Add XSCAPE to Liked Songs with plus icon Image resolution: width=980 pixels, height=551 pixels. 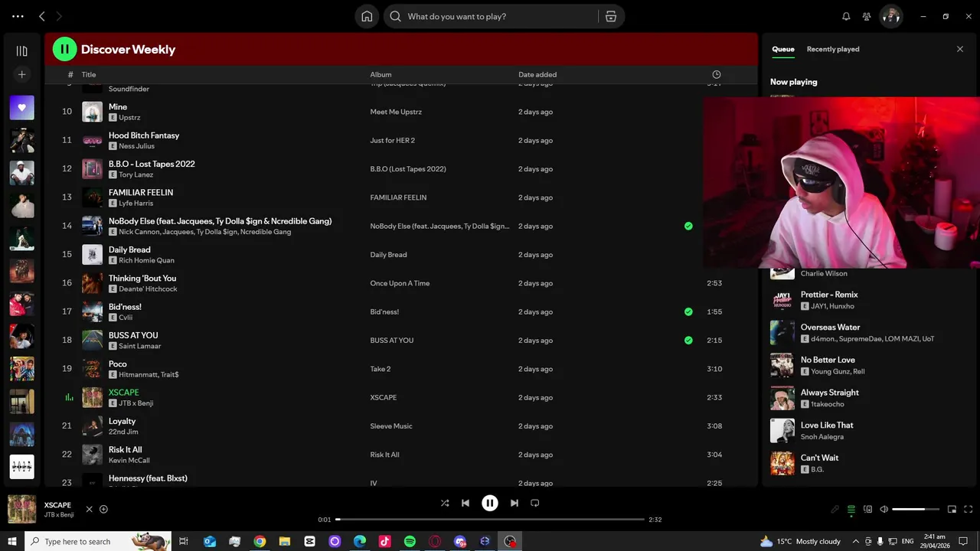pyautogui.click(x=103, y=509)
